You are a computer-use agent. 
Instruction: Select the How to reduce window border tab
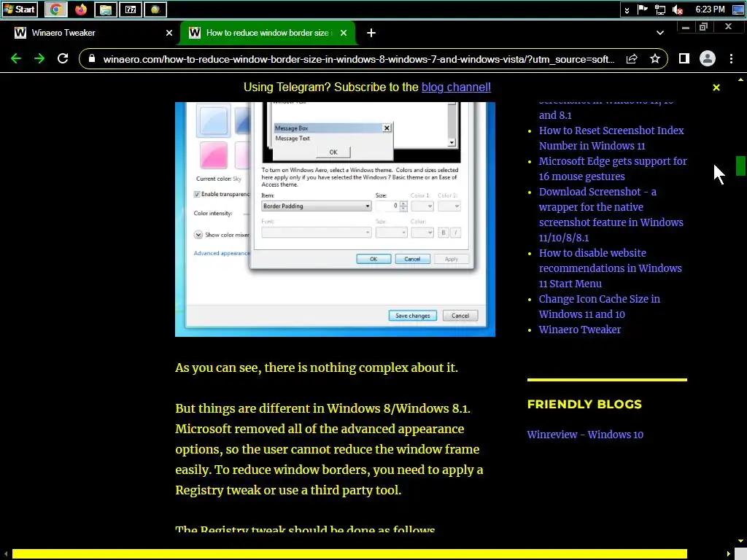[267, 33]
